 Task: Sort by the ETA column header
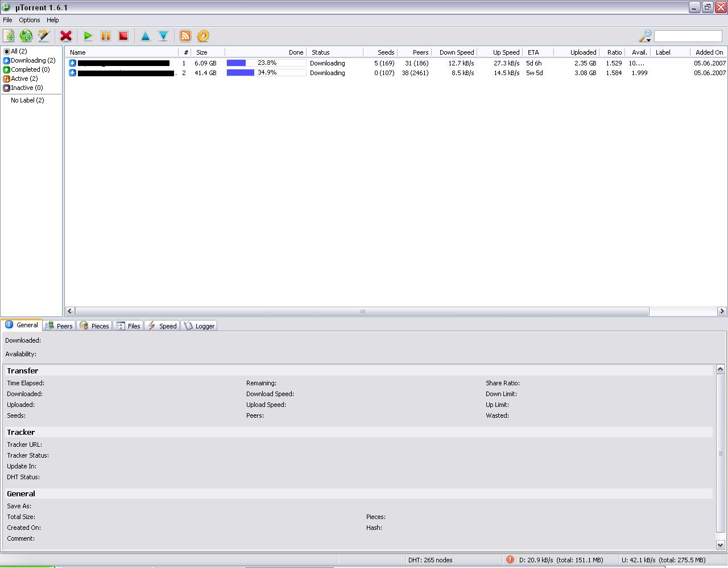coord(538,52)
